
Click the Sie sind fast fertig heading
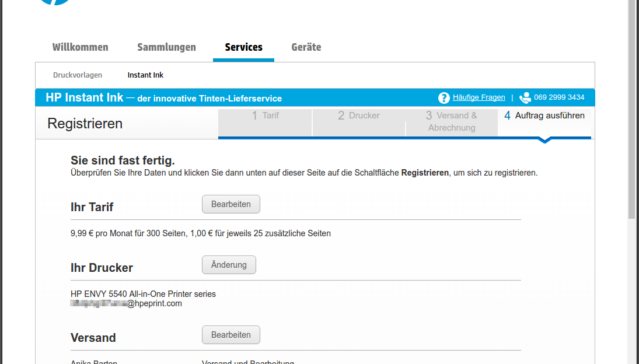point(123,160)
